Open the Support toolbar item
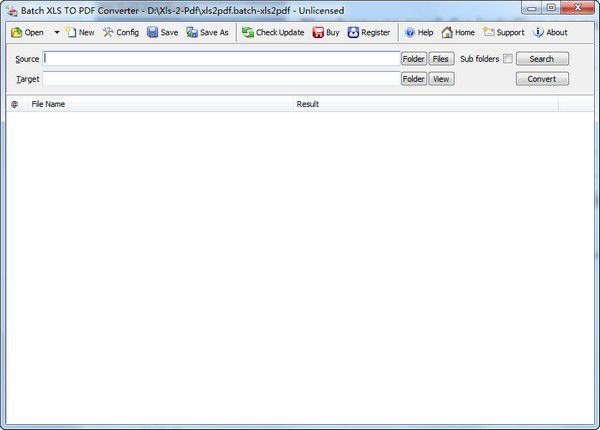This screenshot has height=430, width=600. (504, 33)
